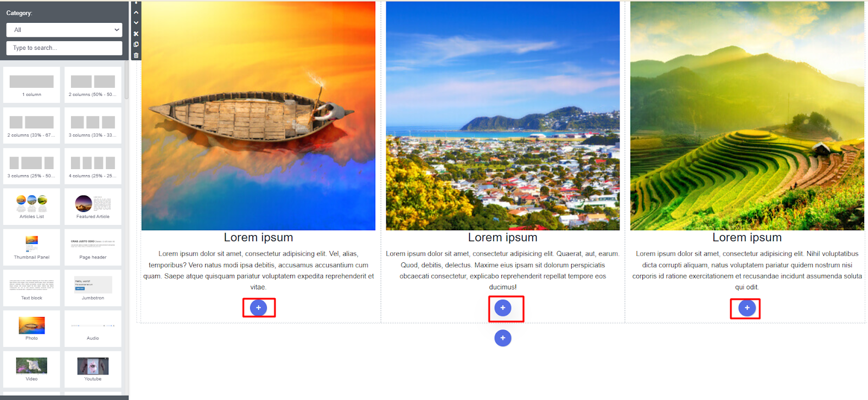Click the boat photo in first column

tap(258, 115)
